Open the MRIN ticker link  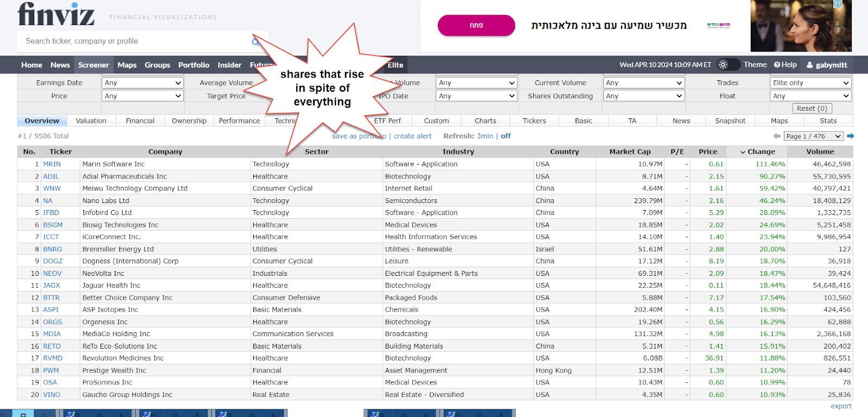click(x=52, y=164)
